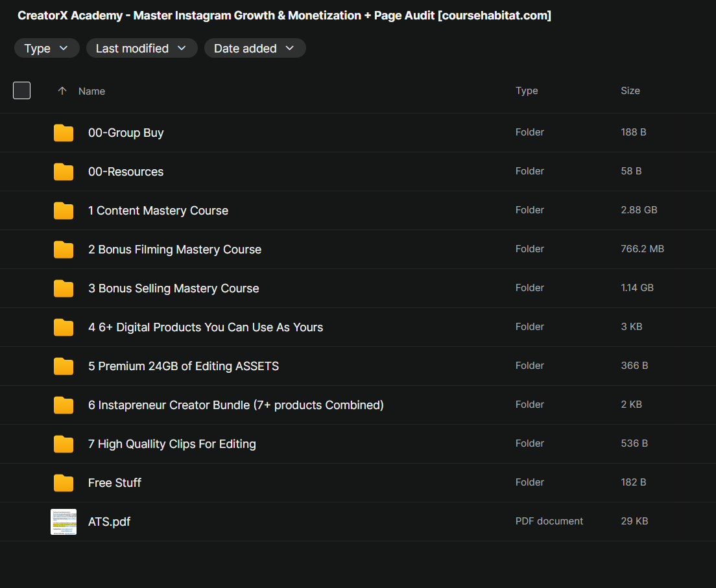Open the 00-Group Buy folder name
The width and height of the screenshot is (716, 588).
(x=126, y=133)
